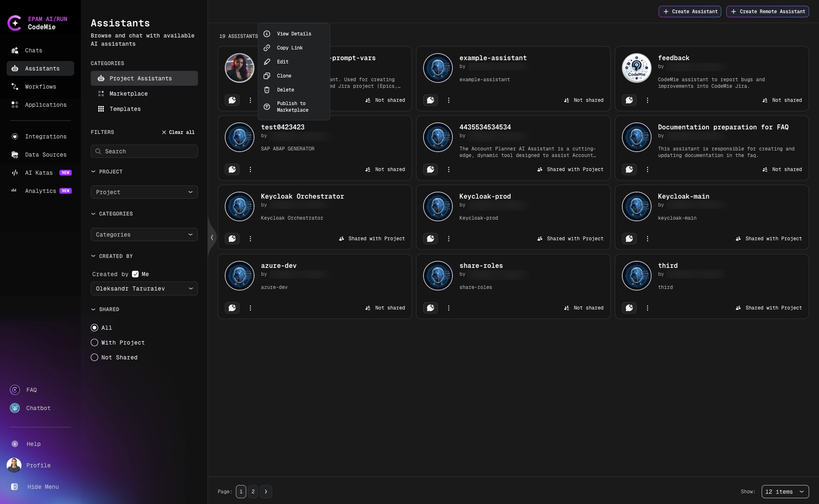Click the Create Assistant button
This screenshot has height=504, width=819.
690,12
